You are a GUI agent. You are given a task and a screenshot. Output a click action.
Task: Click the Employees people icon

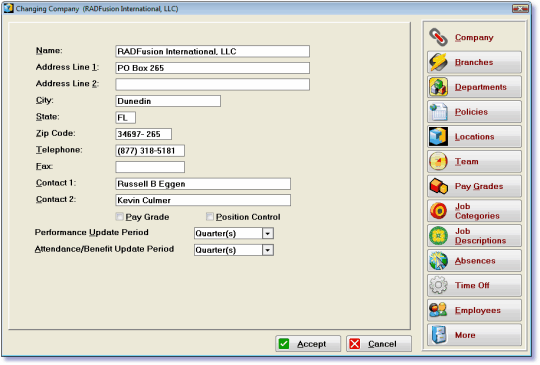point(438,310)
